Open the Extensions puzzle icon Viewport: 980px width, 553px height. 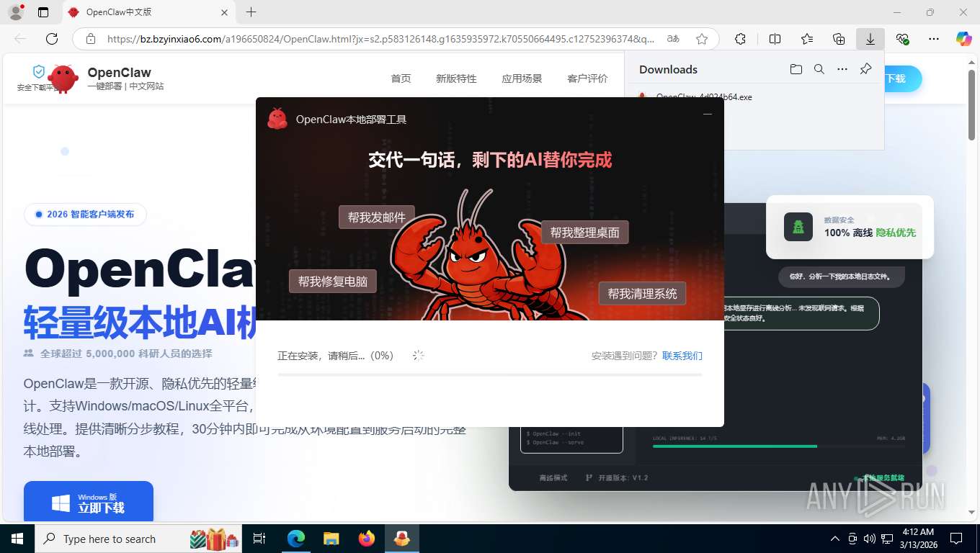click(x=740, y=39)
